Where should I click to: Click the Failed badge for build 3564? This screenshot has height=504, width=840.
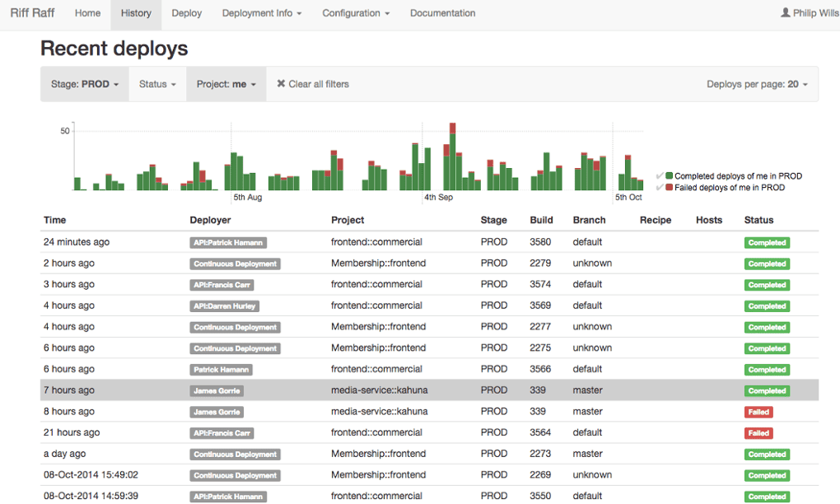click(x=758, y=433)
